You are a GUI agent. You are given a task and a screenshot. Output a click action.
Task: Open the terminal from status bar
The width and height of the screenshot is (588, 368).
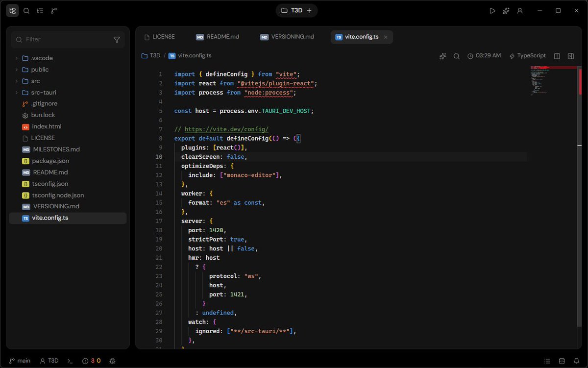click(x=71, y=361)
